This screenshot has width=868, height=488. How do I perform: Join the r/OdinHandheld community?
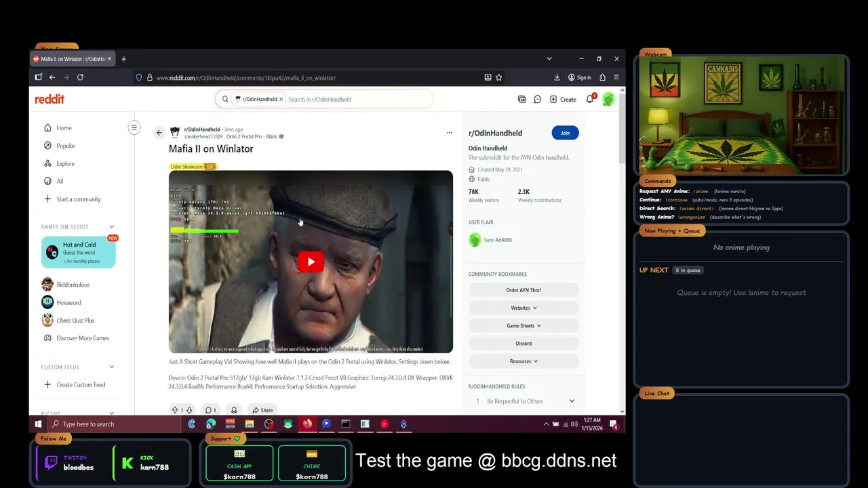pyautogui.click(x=565, y=133)
